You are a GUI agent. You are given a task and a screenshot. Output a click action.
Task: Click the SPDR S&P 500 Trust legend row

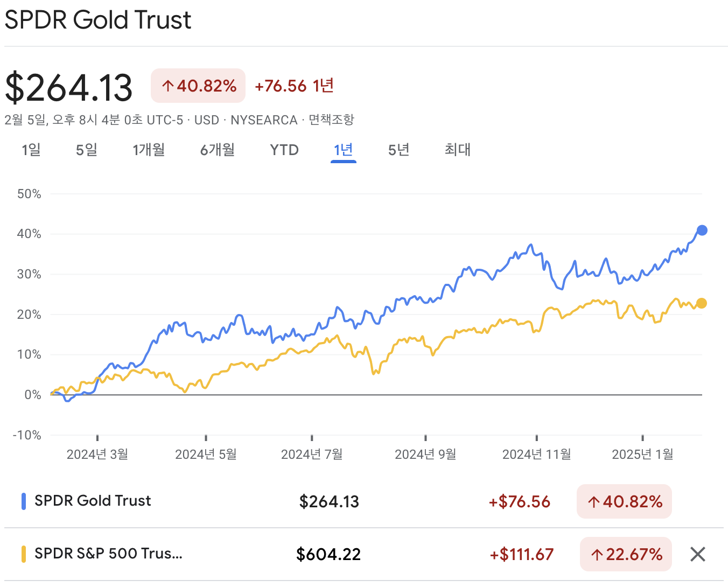[108, 554]
